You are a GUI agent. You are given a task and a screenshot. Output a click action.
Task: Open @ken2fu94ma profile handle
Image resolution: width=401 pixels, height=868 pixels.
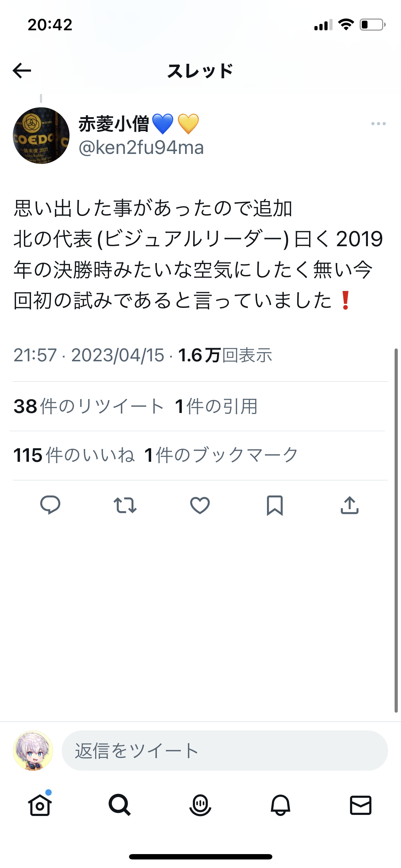tap(141, 148)
